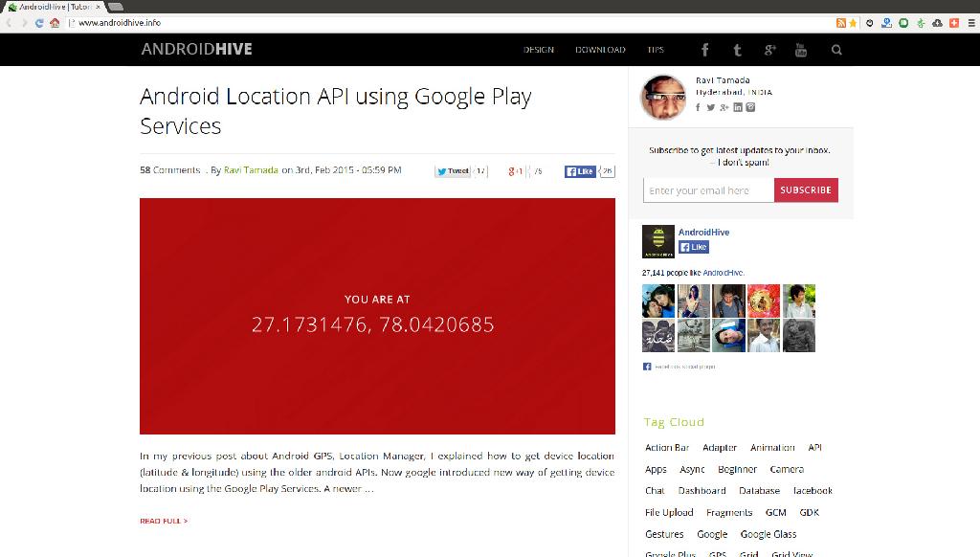Open Ravi Tamada's LinkedIn profile icon
Viewport: 980px width, 557px height.
738,107
